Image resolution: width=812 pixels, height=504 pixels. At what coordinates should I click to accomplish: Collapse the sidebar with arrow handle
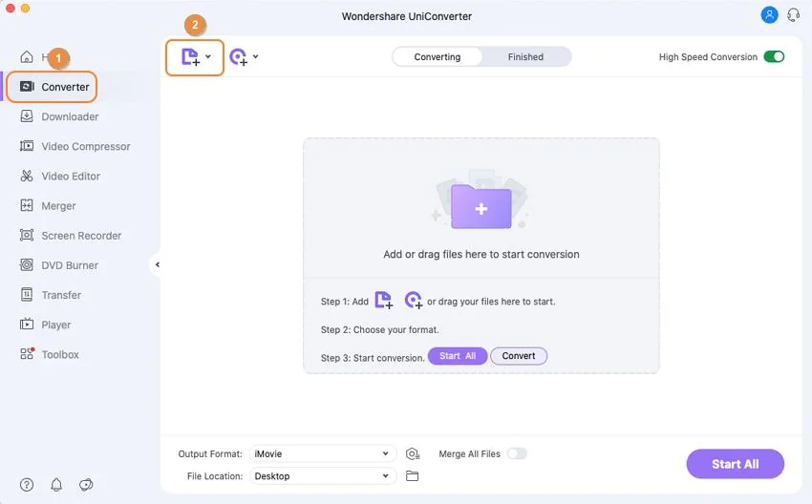pyautogui.click(x=157, y=264)
